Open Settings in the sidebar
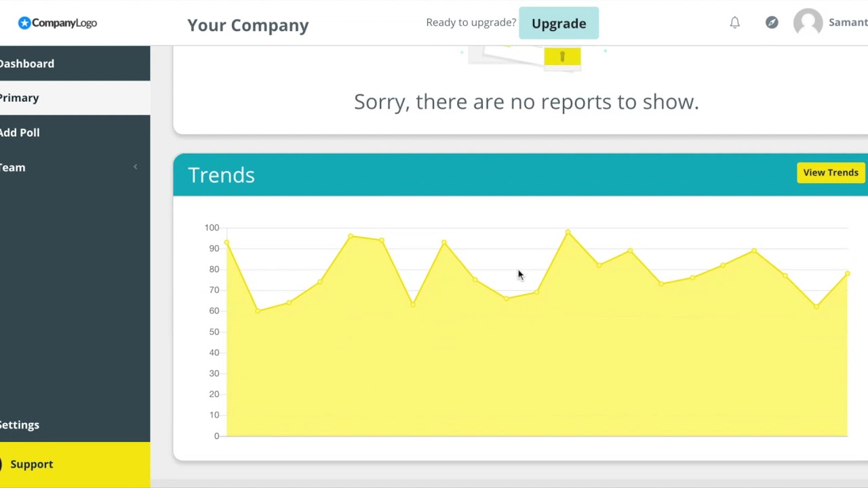This screenshot has width=868, height=488. (x=20, y=425)
